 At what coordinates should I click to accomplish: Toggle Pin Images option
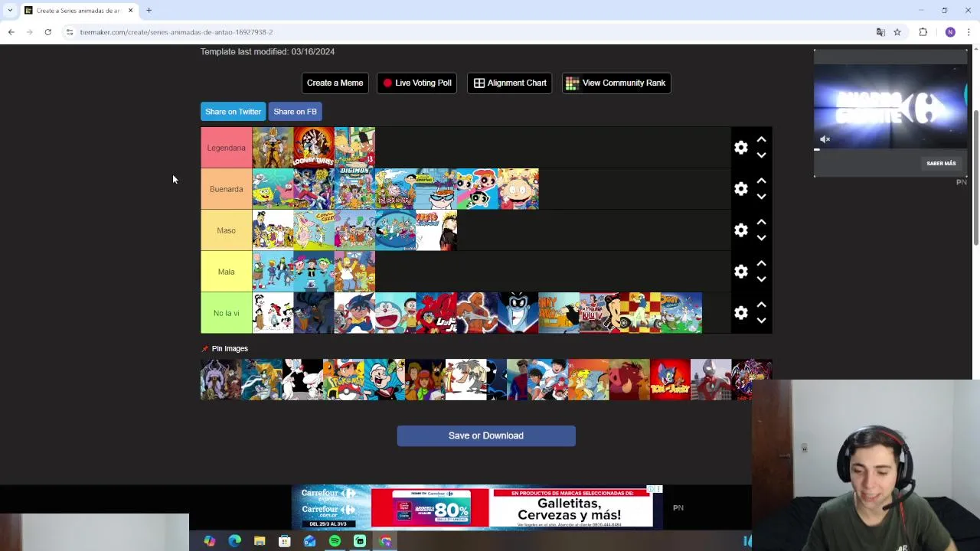(x=225, y=349)
